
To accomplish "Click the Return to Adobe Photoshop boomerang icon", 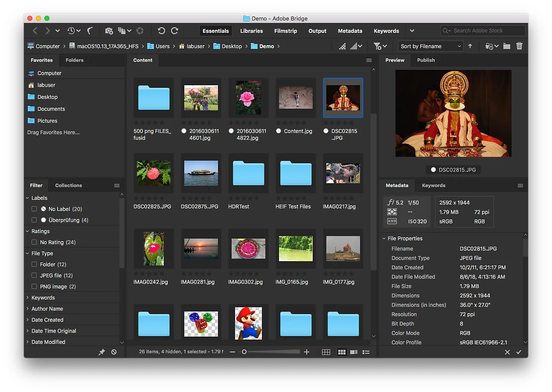I will coord(90,31).
